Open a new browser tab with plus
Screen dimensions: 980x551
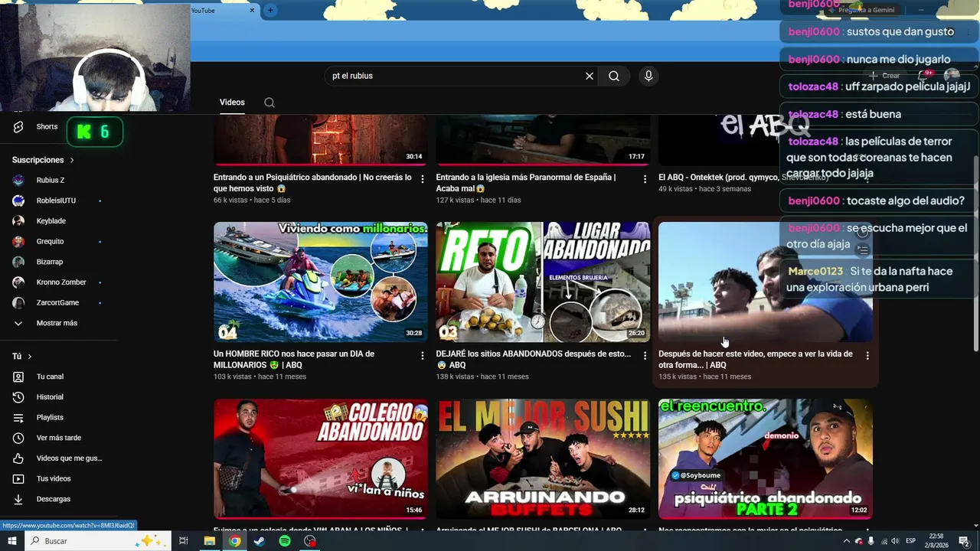click(270, 10)
